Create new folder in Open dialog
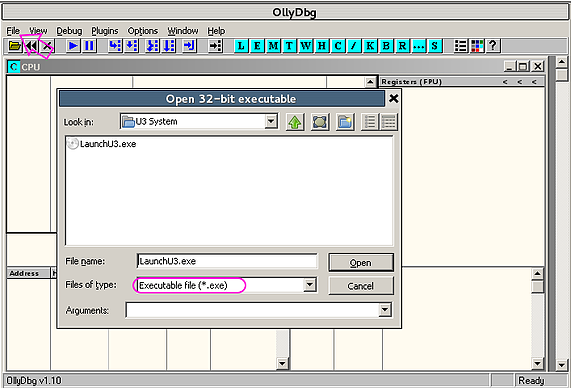This screenshot has height=388, width=571. 345,122
